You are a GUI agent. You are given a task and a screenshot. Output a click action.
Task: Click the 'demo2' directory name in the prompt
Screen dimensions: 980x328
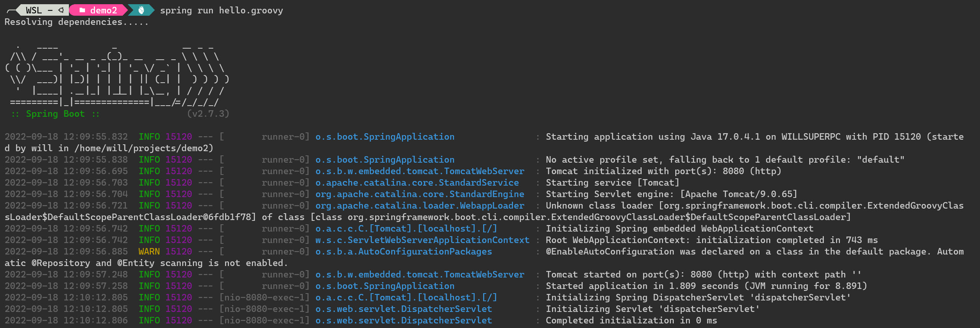click(104, 10)
